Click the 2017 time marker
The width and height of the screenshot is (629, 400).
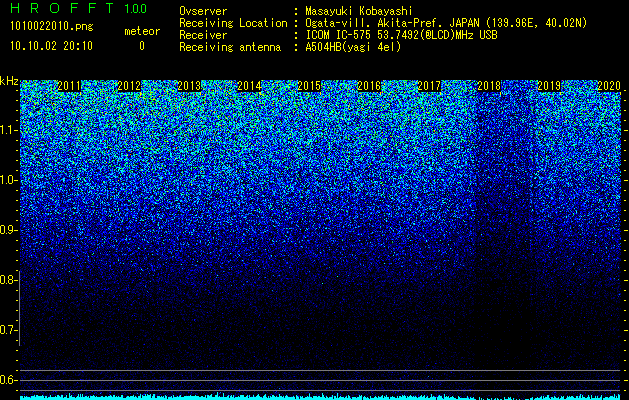[429, 86]
